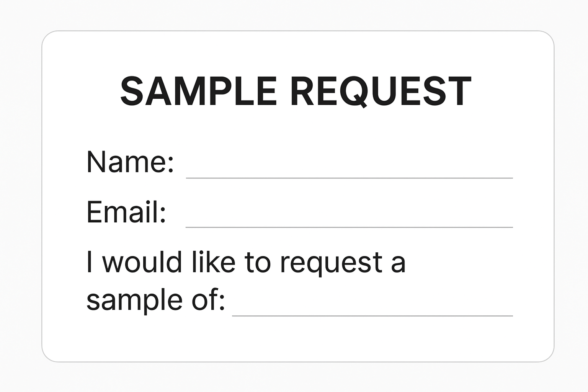The width and height of the screenshot is (588, 392).
Task: Click gray background outside the form card
Action: pyautogui.click(x=19, y=191)
